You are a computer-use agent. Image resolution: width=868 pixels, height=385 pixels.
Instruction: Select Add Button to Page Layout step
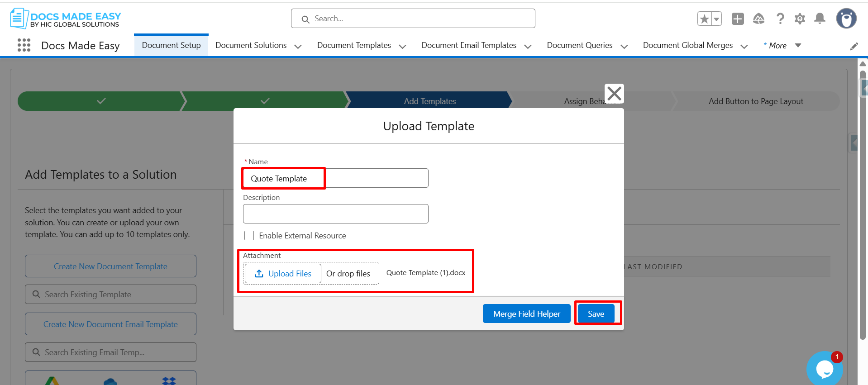pyautogui.click(x=756, y=101)
